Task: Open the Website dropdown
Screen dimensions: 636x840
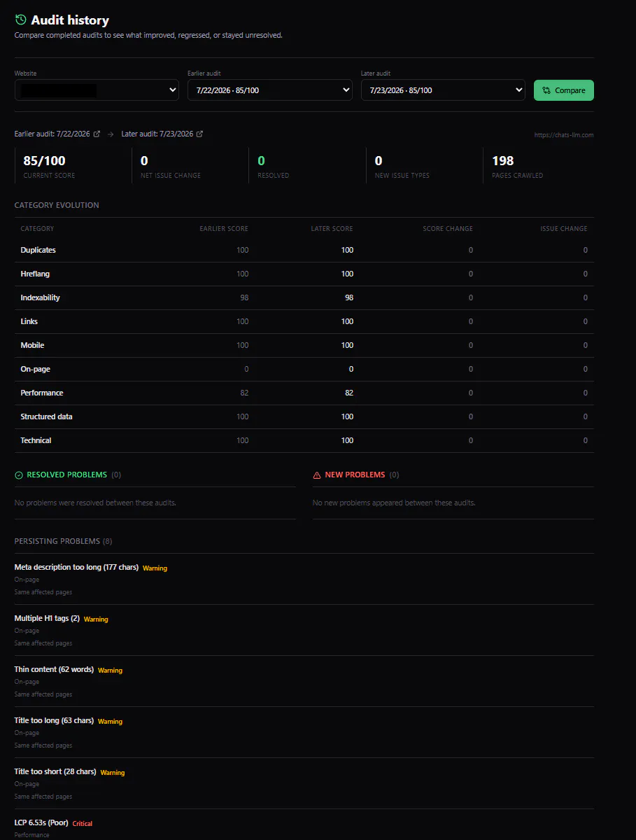Action: [97, 90]
